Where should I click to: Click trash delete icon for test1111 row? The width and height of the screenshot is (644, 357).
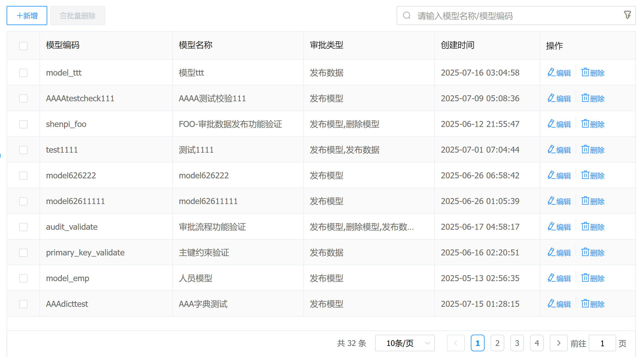coord(585,150)
